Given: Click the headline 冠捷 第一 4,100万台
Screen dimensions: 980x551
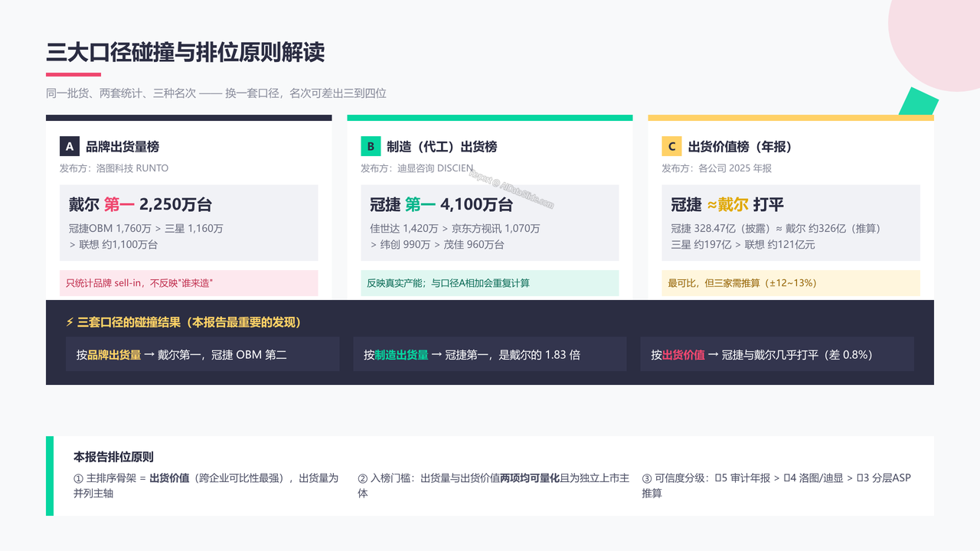Looking at the screenshot, I should pyautogui.click(x=441, y=204).
